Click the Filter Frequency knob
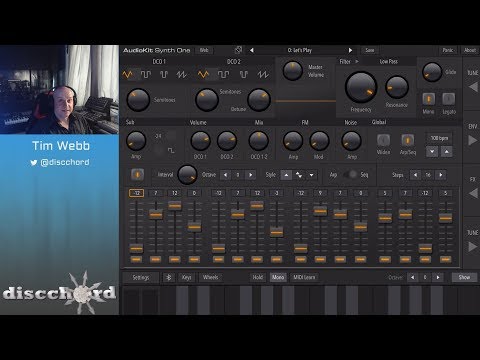The image size is (480, 360). tap(361, 88)
